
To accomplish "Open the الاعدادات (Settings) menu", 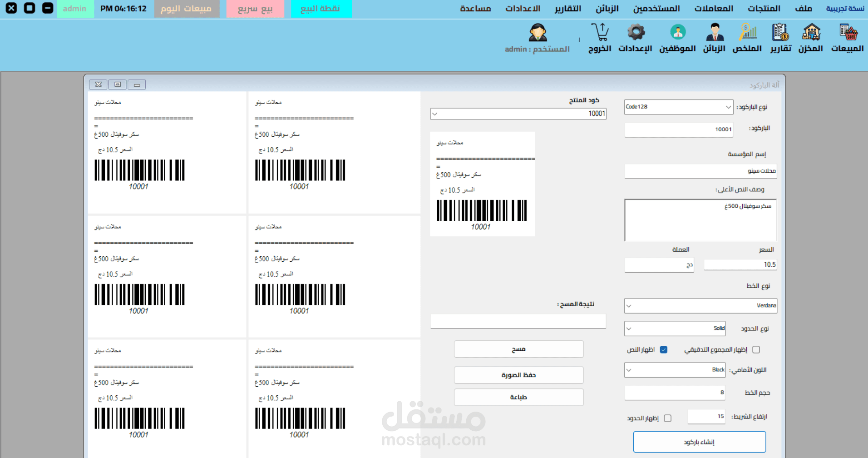I will point(523,9).
